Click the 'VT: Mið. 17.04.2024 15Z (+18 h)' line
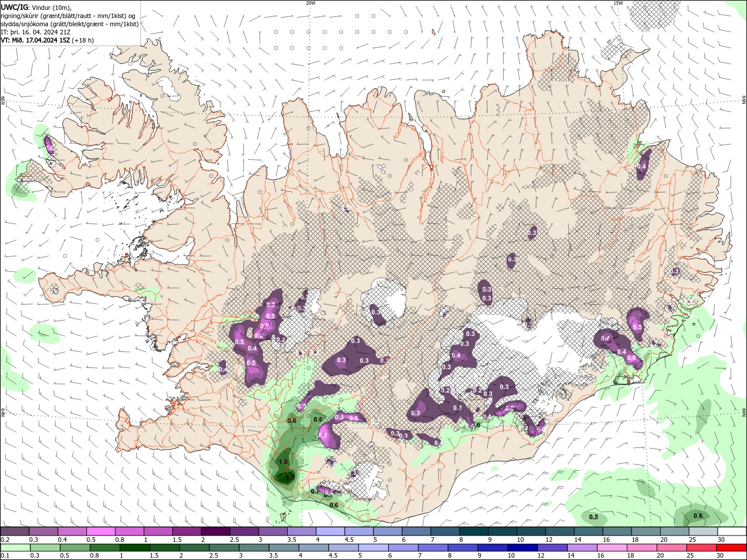This screenshot has height=560, width=747. 47,40
